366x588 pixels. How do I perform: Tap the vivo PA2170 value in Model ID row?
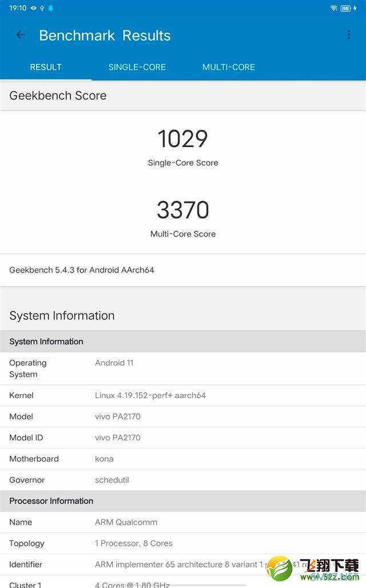[118, 437]
